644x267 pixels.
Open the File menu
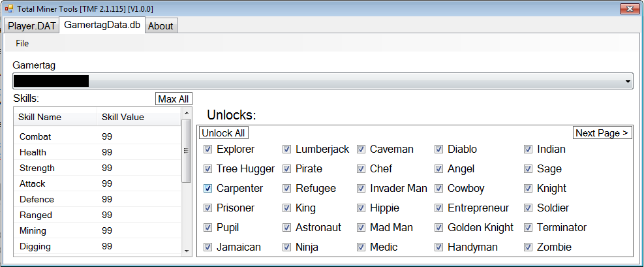pos(22,43)
